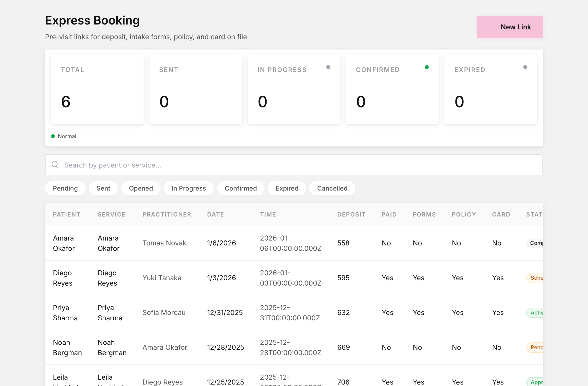Click practitioner Yuki Tanaka
Viewport: 588px width, 386px height.
click(x=162, y=278)
